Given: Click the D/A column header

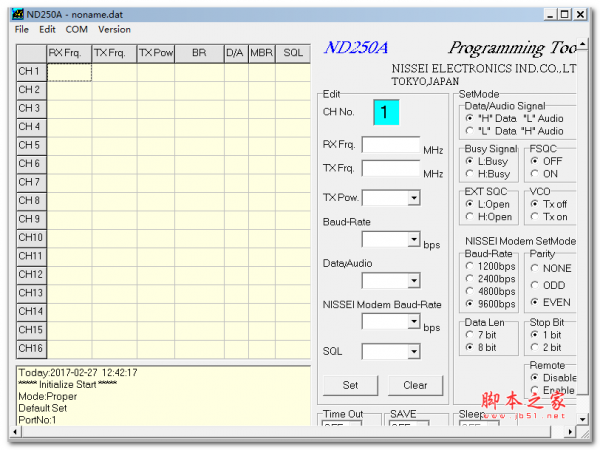Looking at the screenshot, I should 236,53.
